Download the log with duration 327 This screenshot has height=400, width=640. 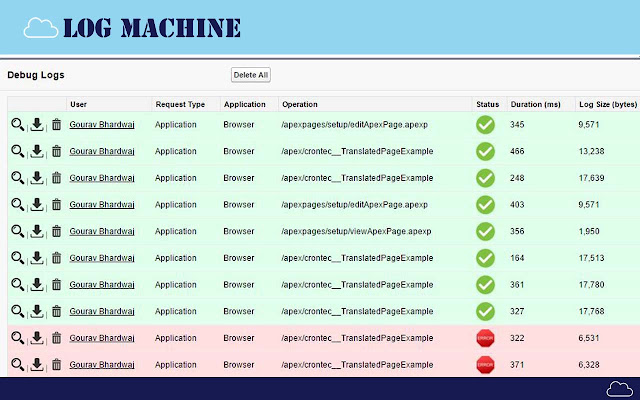pyautogui.click(x=37, y=311)
